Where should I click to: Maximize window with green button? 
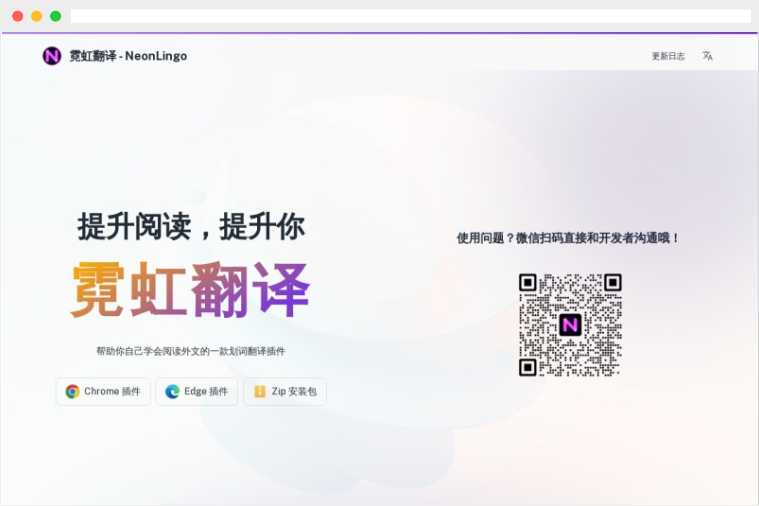pyautogui.click(x=56, y=16)
